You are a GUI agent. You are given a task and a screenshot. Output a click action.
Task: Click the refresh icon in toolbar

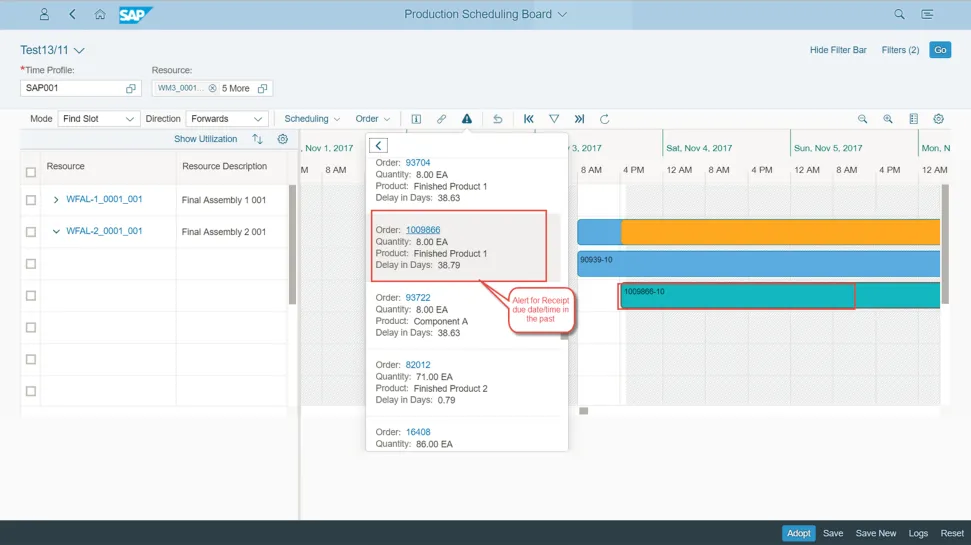pyautogui.click(x=604, y=119)
